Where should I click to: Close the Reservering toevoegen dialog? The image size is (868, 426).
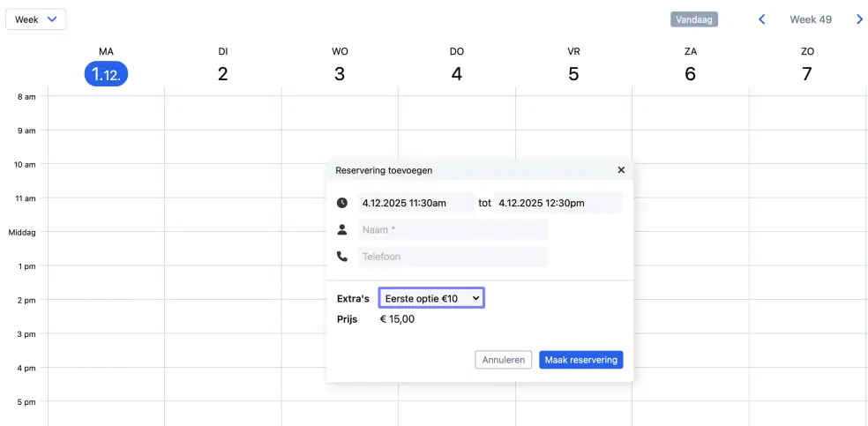tap(621, 170)
